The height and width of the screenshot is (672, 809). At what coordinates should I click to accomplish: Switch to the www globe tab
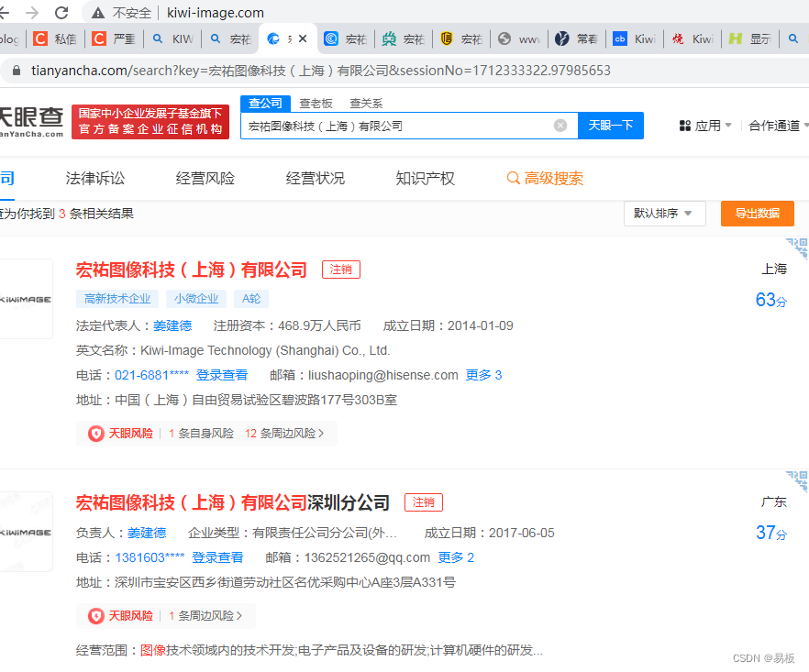click(x=519, y=39)
